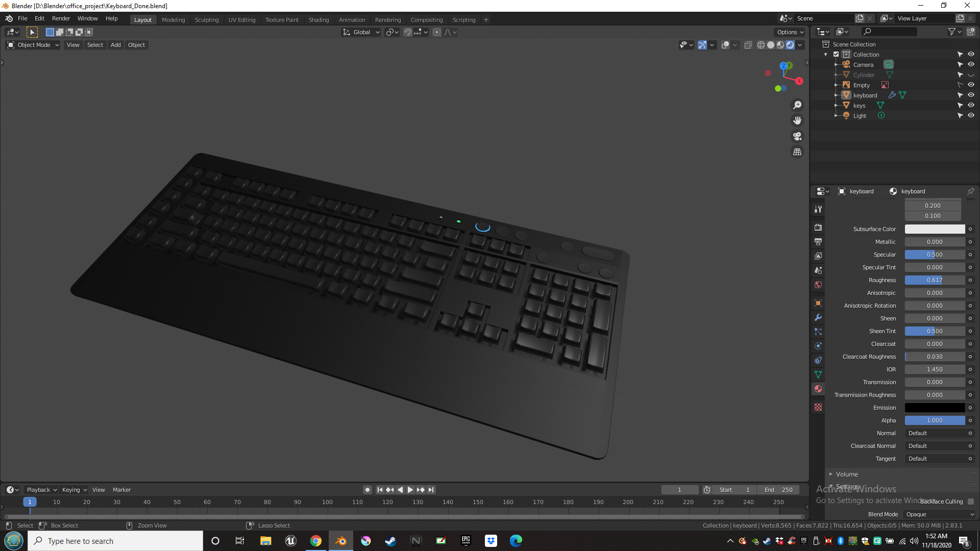Screen dimensions: 980x551
Task: Click the Subsurface Color swatch
Action: pyautogui.click(x=934, y=229)
